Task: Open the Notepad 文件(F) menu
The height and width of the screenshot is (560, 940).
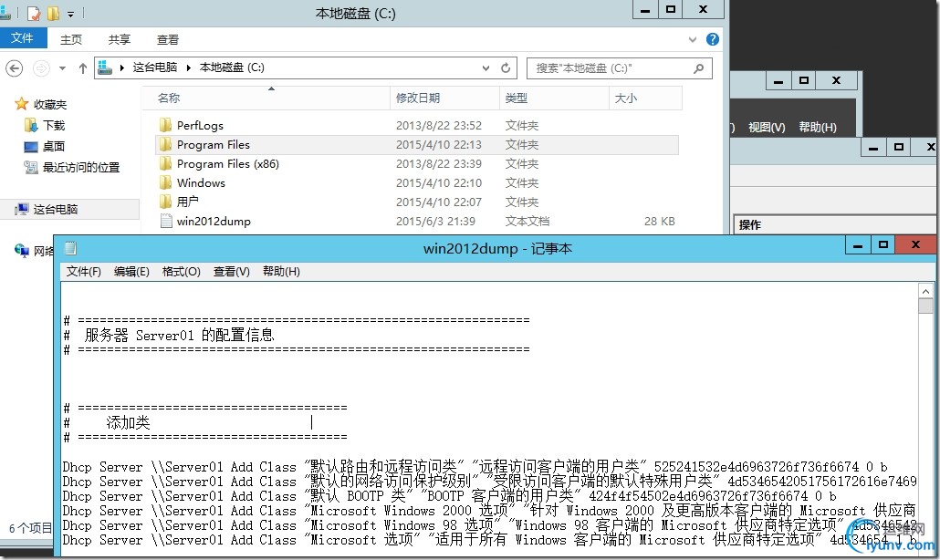Action: coord(83,271)
